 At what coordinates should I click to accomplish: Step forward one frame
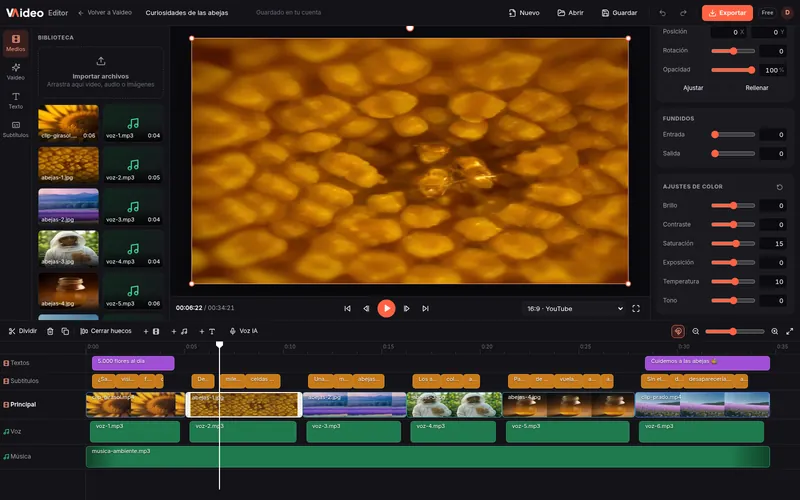tap(407, 309)
